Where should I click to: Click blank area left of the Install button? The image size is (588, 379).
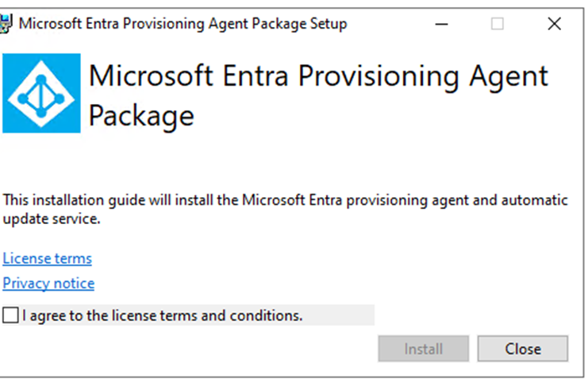238,348
